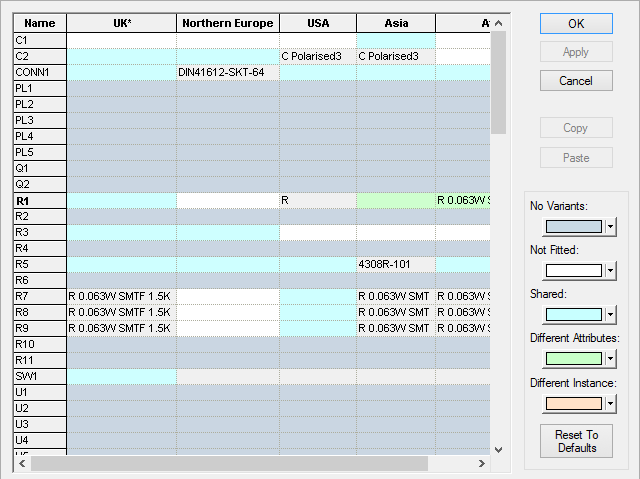Click the USA column header
Screen dimensions: 640x479
click(x=317, y=23)
